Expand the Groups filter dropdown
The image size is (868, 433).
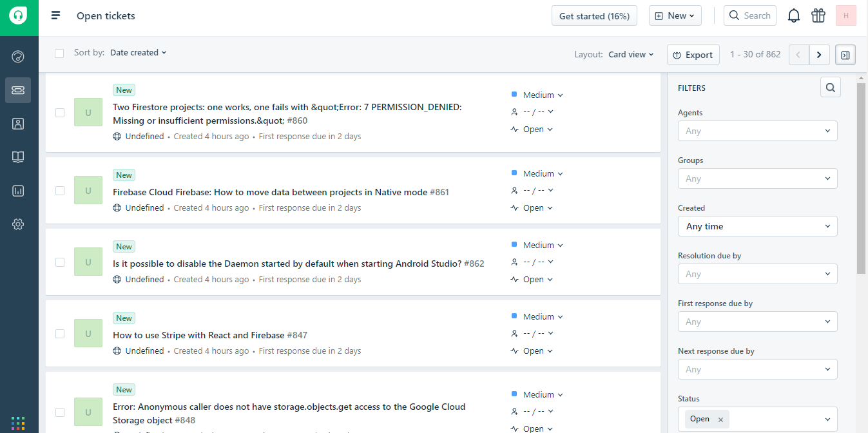[757, 178]
